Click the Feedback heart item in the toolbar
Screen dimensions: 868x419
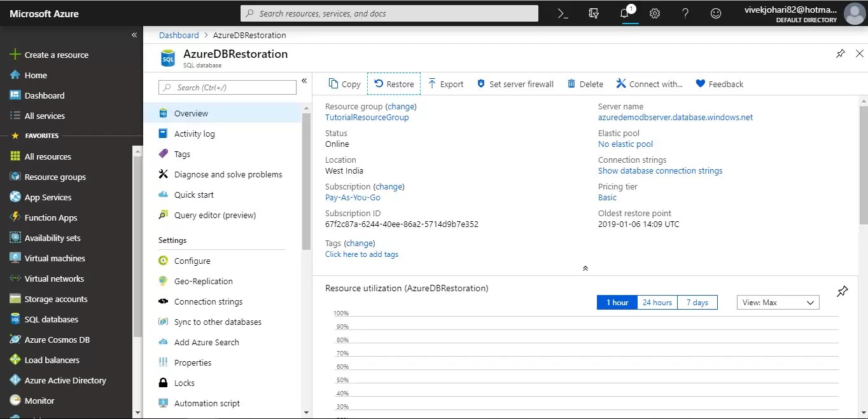point(719,84)
